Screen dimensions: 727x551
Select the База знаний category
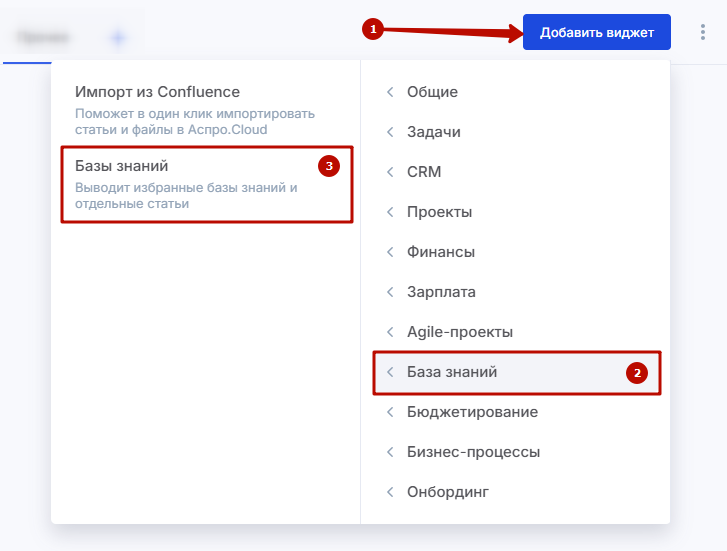(452, 372)
